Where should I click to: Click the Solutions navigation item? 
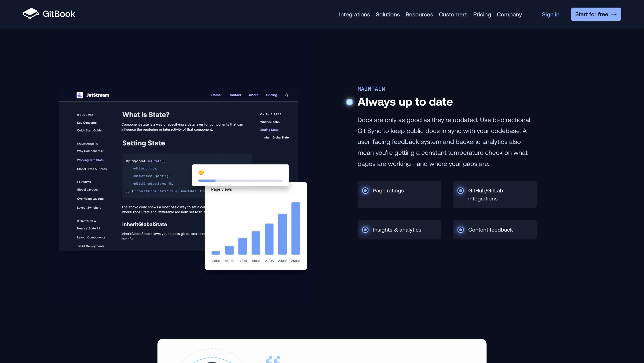pyautogui.click(x=387, y=14)
